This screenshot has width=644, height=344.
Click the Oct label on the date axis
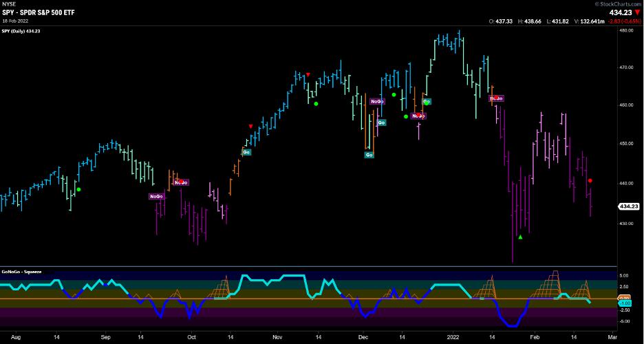click(191, 336)
